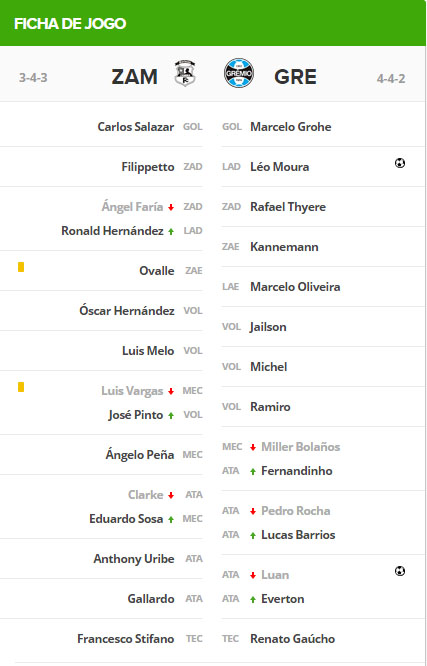Select coach Renato Gaúcho
The image size is (427, 666).
click(292, 639)
